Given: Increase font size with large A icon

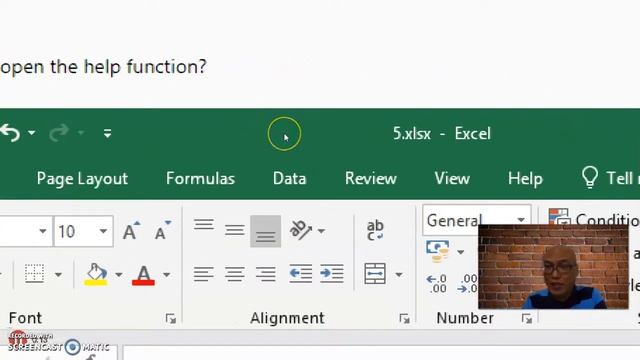Looking at the screenshot, I should pyautogui.click(x=131, y=231).
